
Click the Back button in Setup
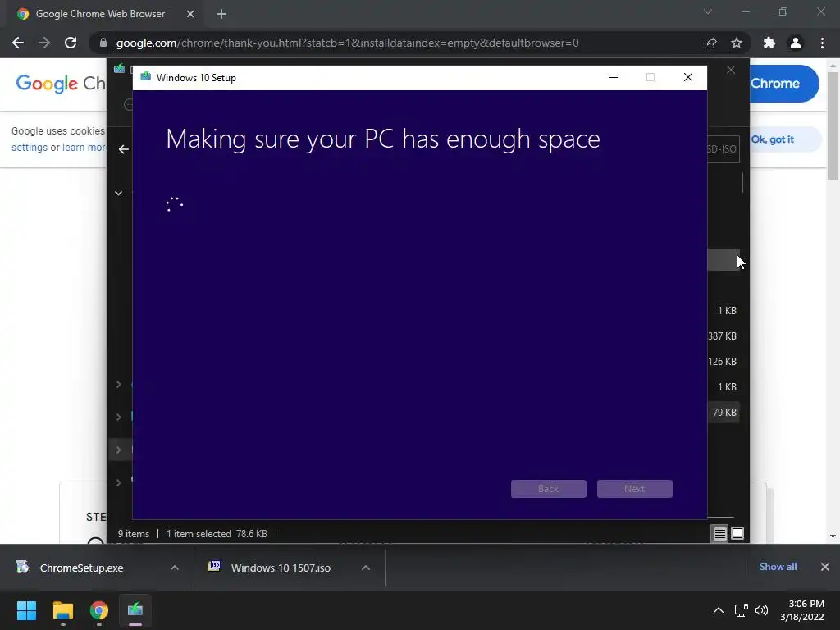548,489
